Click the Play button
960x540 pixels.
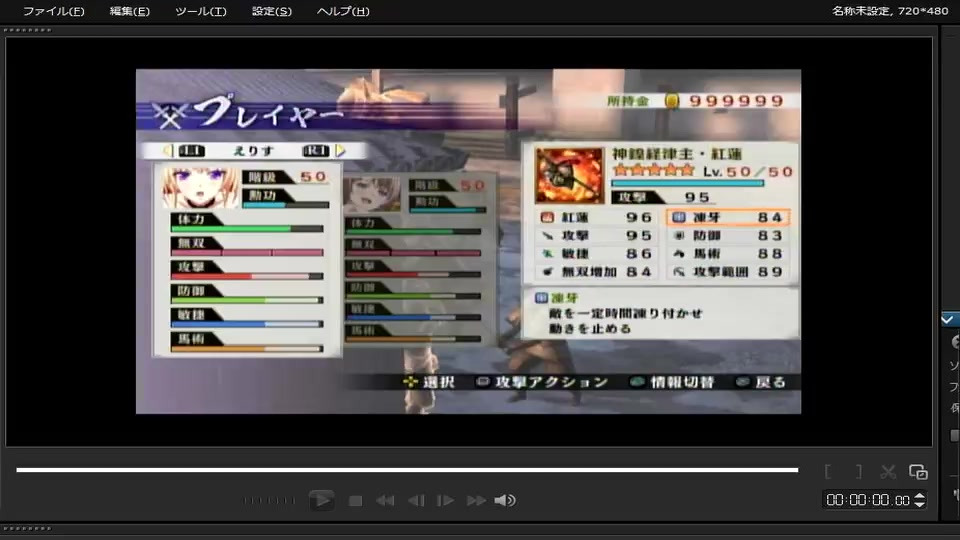(321, 500)
